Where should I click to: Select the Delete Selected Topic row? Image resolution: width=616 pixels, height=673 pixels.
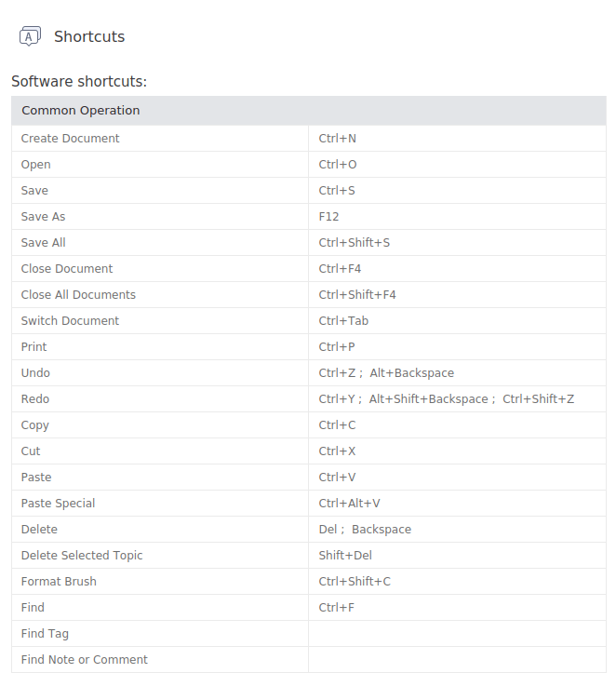309,556
